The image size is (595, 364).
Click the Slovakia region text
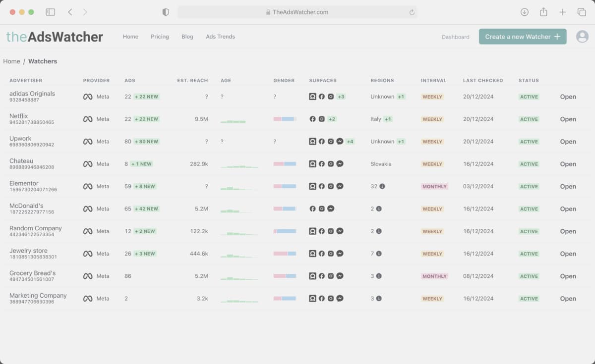[381, 164]
